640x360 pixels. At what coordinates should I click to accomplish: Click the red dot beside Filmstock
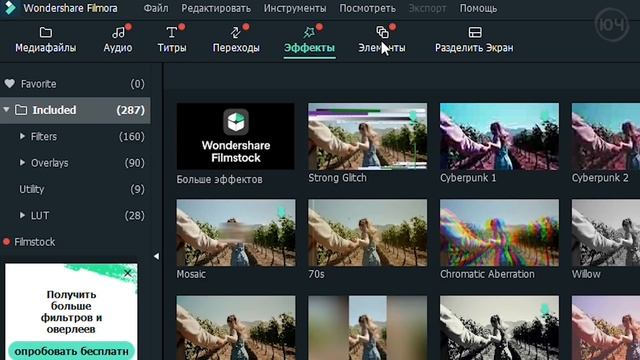click(6, 242)
